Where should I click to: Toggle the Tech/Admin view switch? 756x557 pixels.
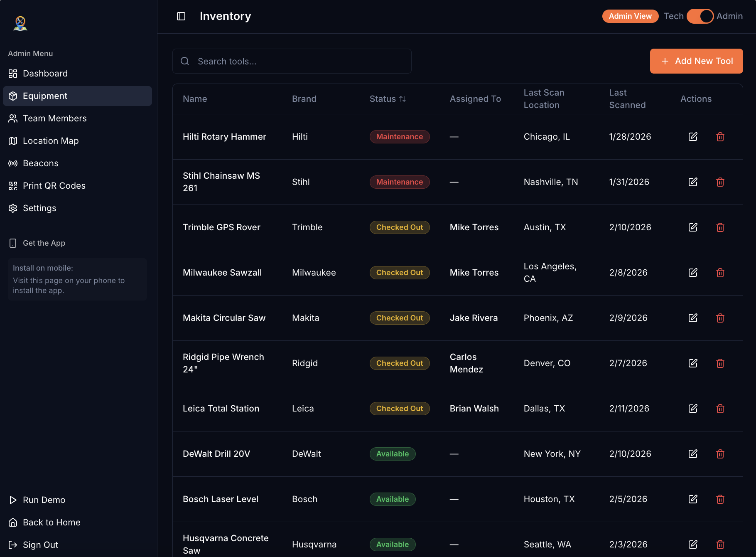pyautogui.click(x=700, y=16)
